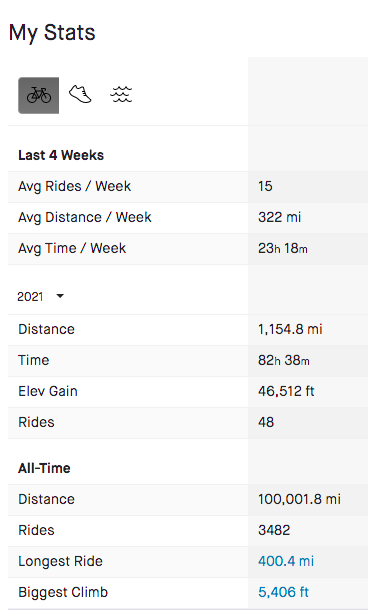
Task: Click the Elev Gain row label
Action: [48, 391]
